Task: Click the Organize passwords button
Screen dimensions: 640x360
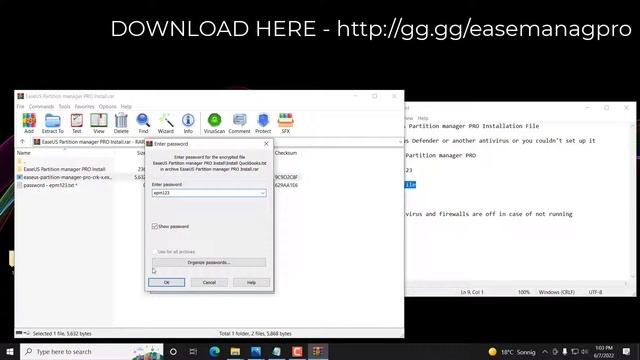Action: pos(209,262)
